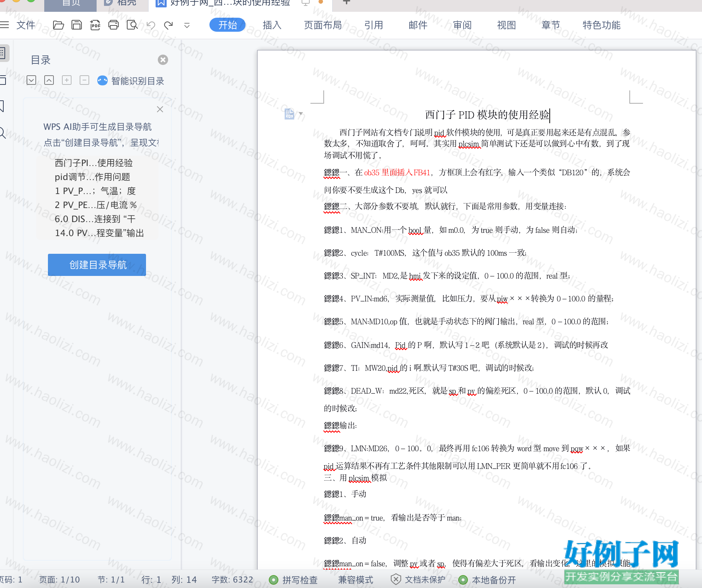Print the document with printer icon
Screen dimensions: 702x588
click(114, 25)
